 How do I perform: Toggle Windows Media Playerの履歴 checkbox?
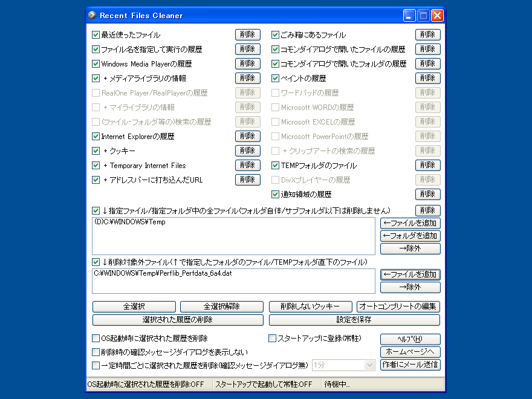tap(96, 64)
